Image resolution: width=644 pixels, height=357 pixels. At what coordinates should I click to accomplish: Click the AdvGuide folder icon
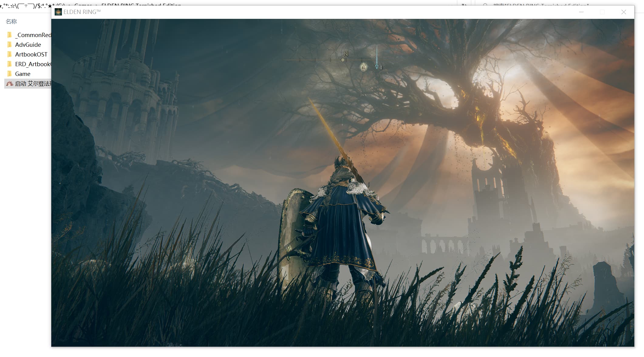tap(9, 45)
